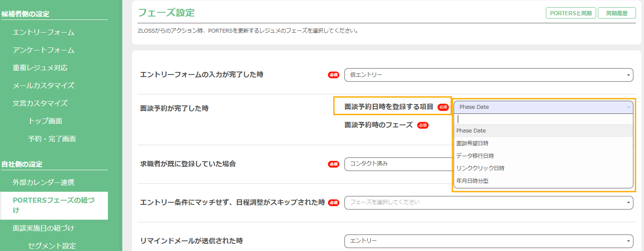Navigate to 重複レジュメ対応 in sidebar

click(x=40, y=68)
